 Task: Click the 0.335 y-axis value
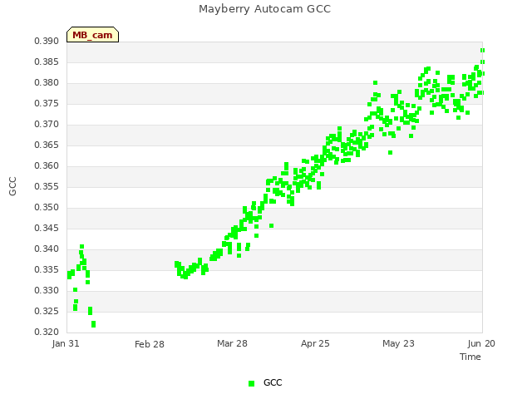pos(47,269)
